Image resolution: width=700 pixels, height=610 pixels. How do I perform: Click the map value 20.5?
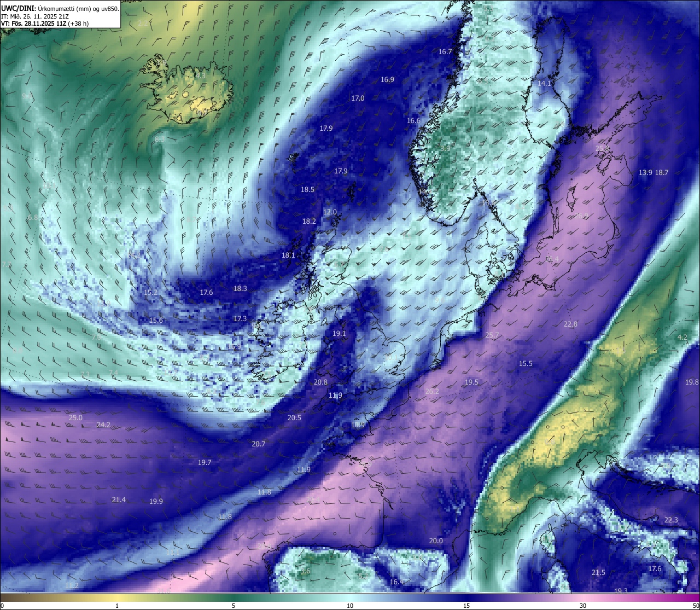pyautogui.click(x=294, y=418)
